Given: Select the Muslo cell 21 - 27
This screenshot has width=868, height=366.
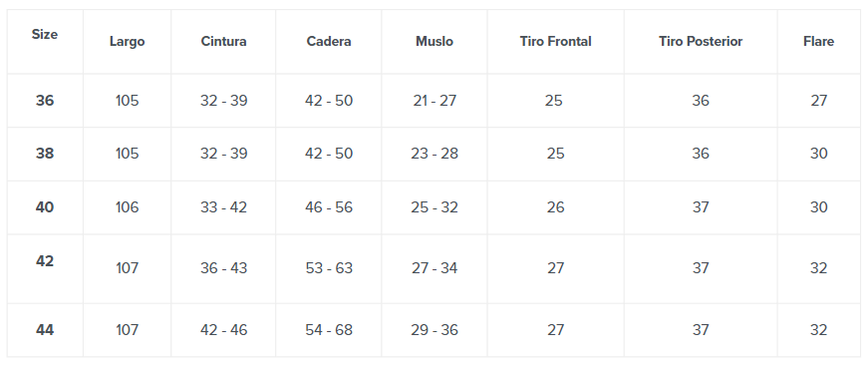Looking at the screenshot, I should tap(434, 101).
